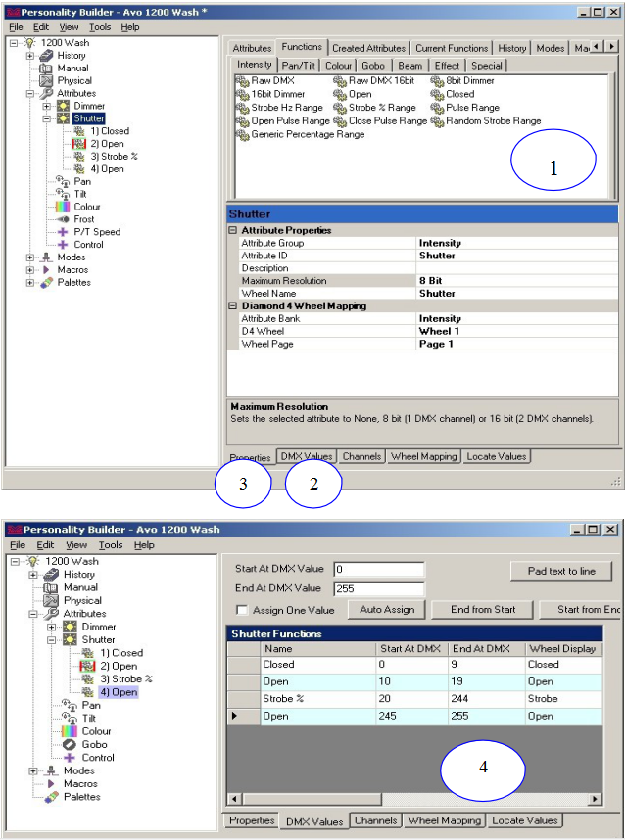Image resolution: width=625 pixels, height=840 pixels.
Task: Expand the Palettes node in top window tree
Action: [x=30, y=282]
